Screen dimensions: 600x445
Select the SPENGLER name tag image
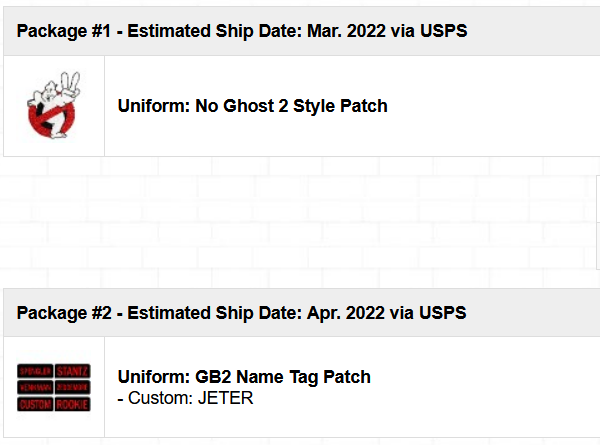coord(35,371)
